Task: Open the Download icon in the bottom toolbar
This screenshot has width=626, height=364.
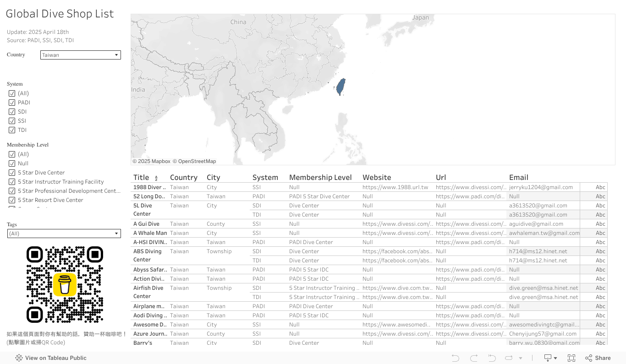Action: coord(548,358)
